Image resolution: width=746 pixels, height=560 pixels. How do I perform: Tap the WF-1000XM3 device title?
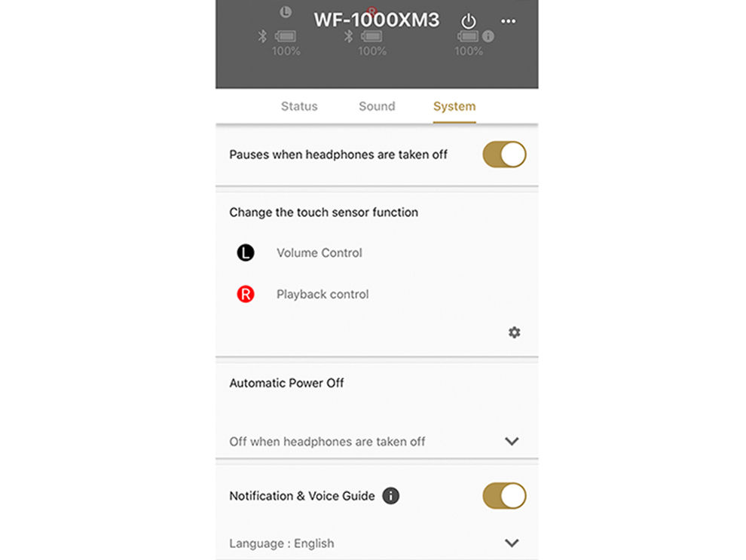click(x=377, y=20)
